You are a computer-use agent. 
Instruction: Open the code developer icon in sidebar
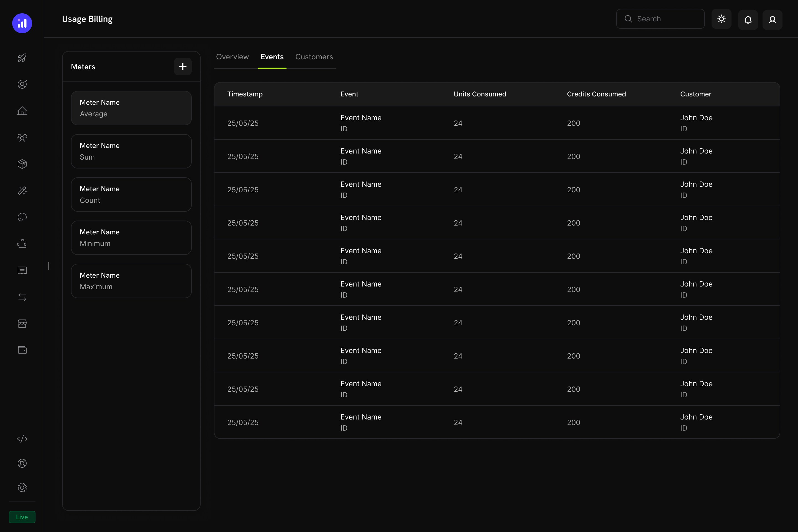22,439
